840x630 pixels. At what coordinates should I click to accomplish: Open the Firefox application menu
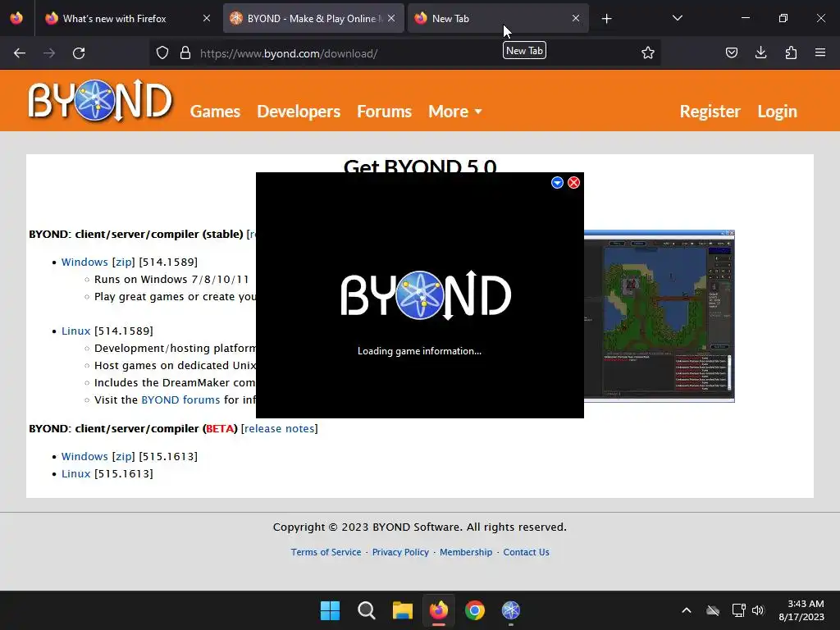coord(820,52)
